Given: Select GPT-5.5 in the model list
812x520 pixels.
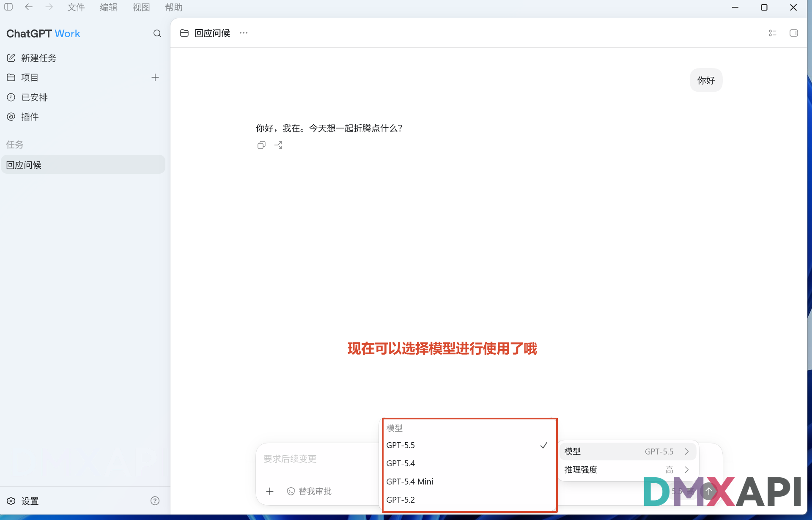Looking at the screenshot, I should point(467,445).
